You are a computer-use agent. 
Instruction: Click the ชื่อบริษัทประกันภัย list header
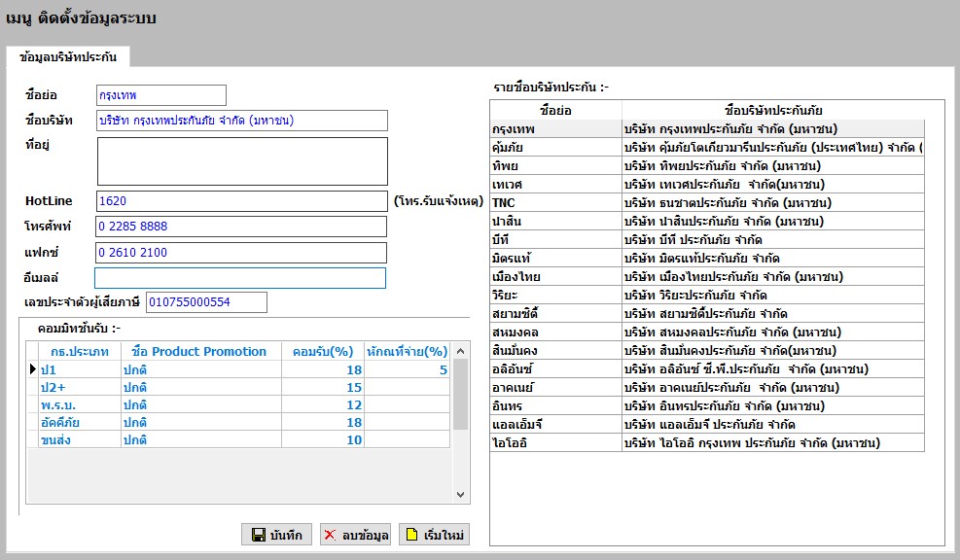pyautogui.click(x=773, y=110)
